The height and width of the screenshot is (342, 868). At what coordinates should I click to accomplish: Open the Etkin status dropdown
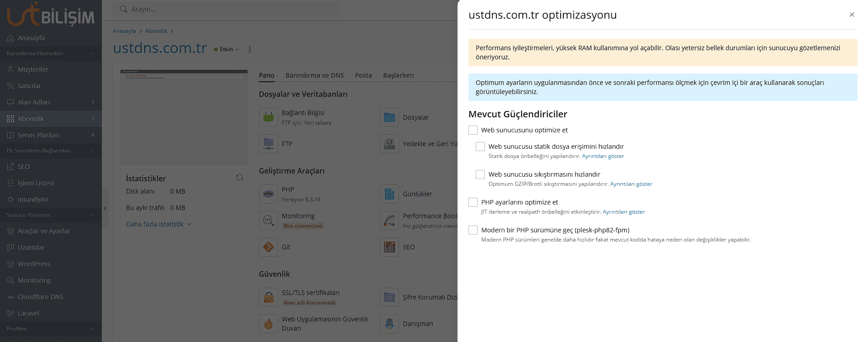[227, 49]
